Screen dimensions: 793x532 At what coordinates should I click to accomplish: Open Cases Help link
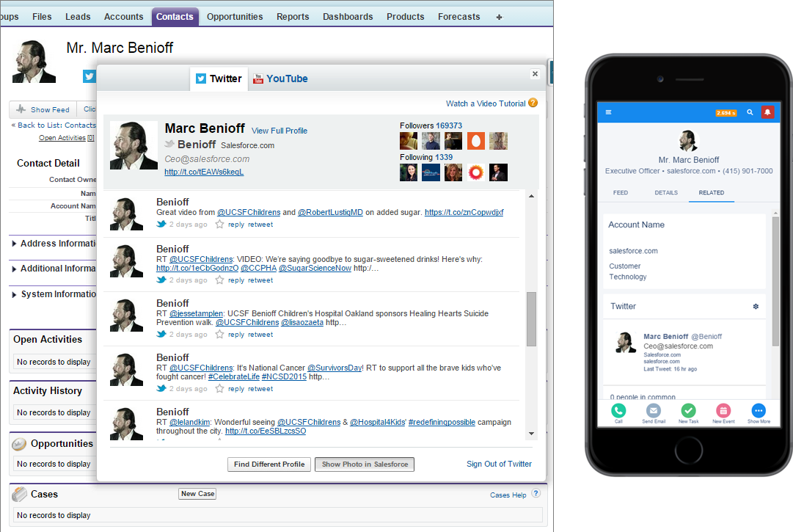pos(508,495)
